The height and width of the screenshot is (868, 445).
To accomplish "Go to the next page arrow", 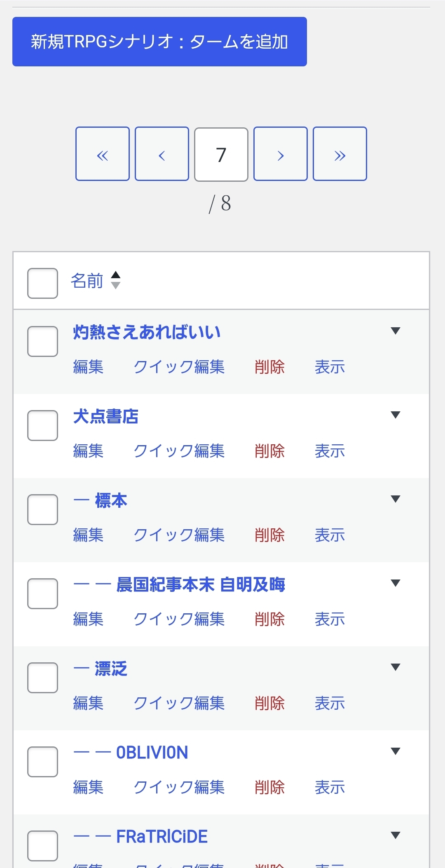I will pos(280,154).
